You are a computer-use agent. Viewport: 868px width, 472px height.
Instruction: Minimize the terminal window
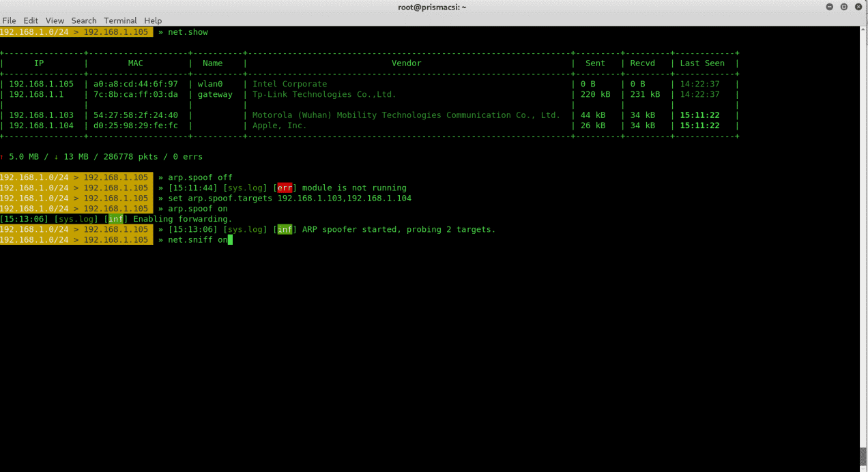829,6
